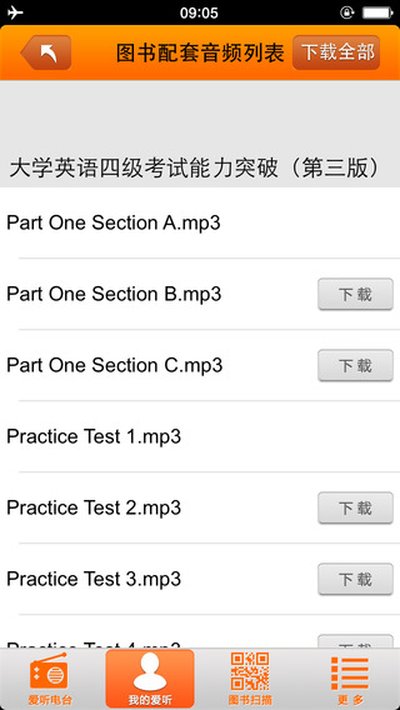
Task: Download Practice Test 3.mp3
Action: 355,579
